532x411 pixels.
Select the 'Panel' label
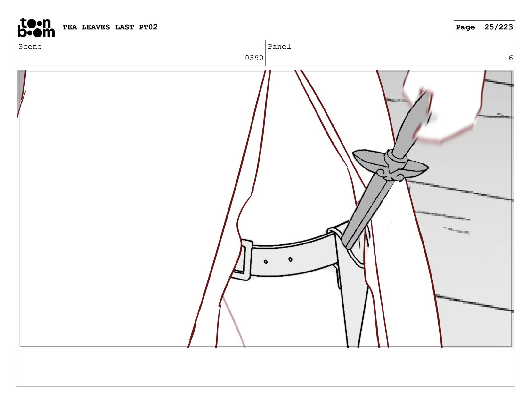click(279, 47)
